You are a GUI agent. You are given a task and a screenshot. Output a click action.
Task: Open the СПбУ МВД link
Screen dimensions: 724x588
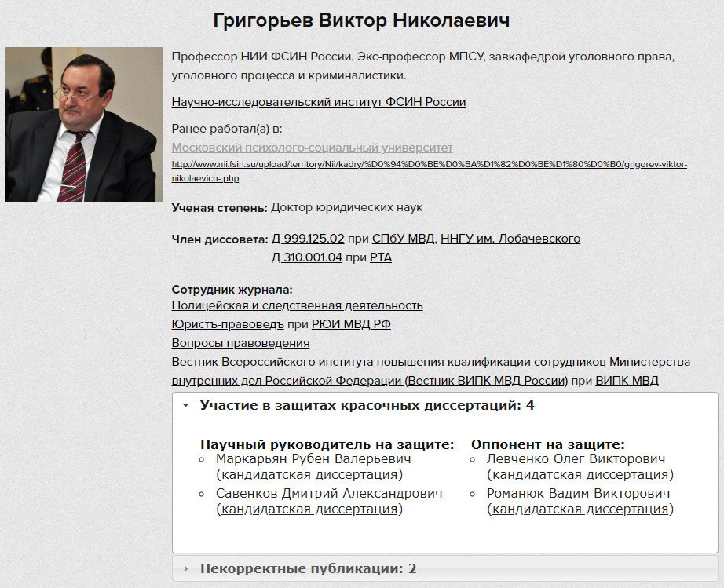point(403,239)
